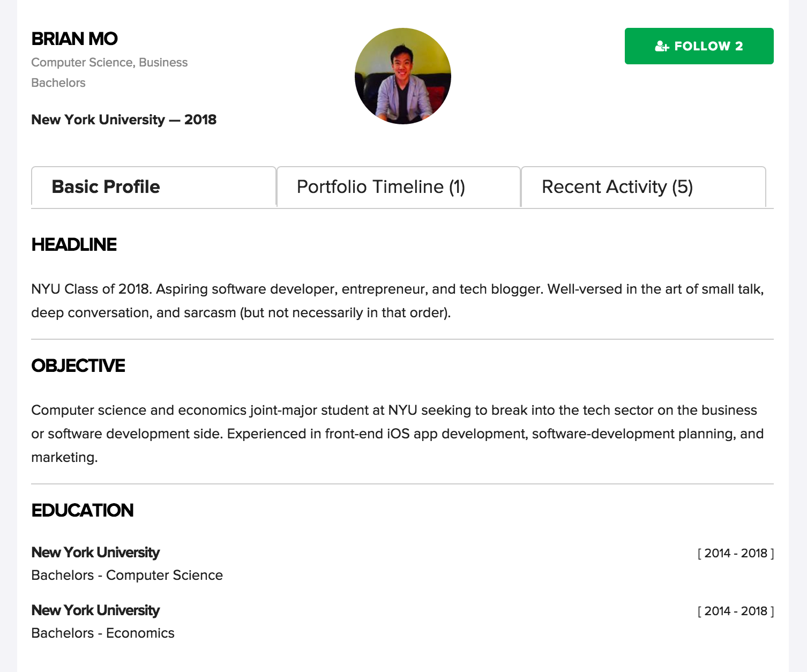
Task: Show the Recent Activity (5) tab
Action: click(x=643, y=186)
